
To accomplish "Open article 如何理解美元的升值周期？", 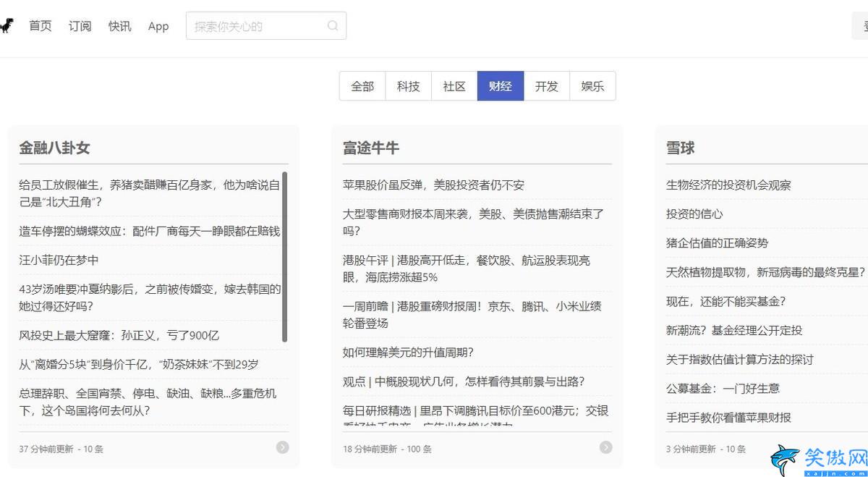I will [x=409, y=353].
